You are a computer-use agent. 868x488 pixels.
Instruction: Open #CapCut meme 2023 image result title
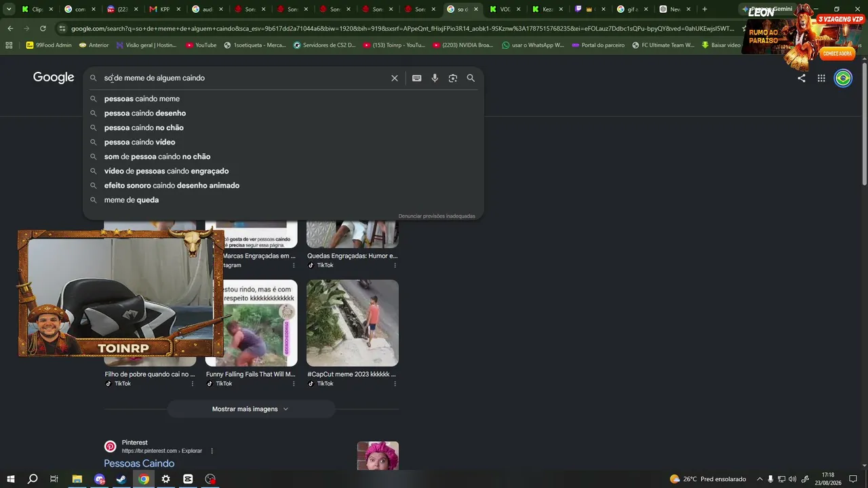click(x=353, y=374)
